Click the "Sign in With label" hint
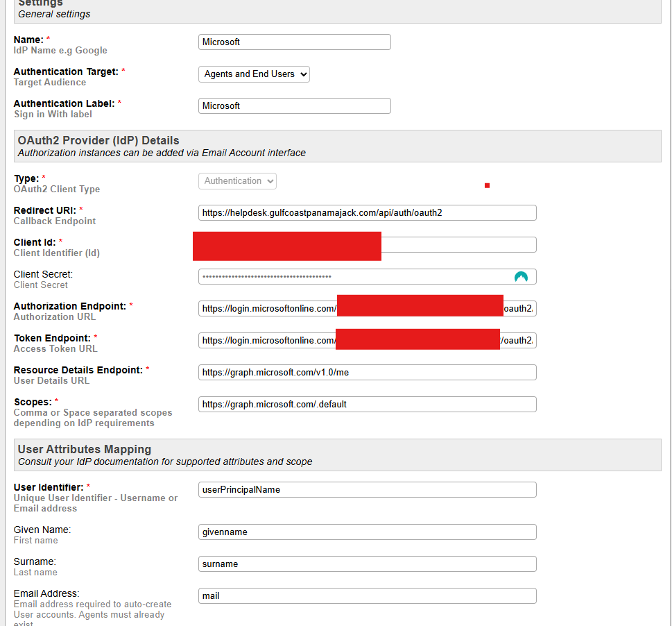 [x=53, y=115]
